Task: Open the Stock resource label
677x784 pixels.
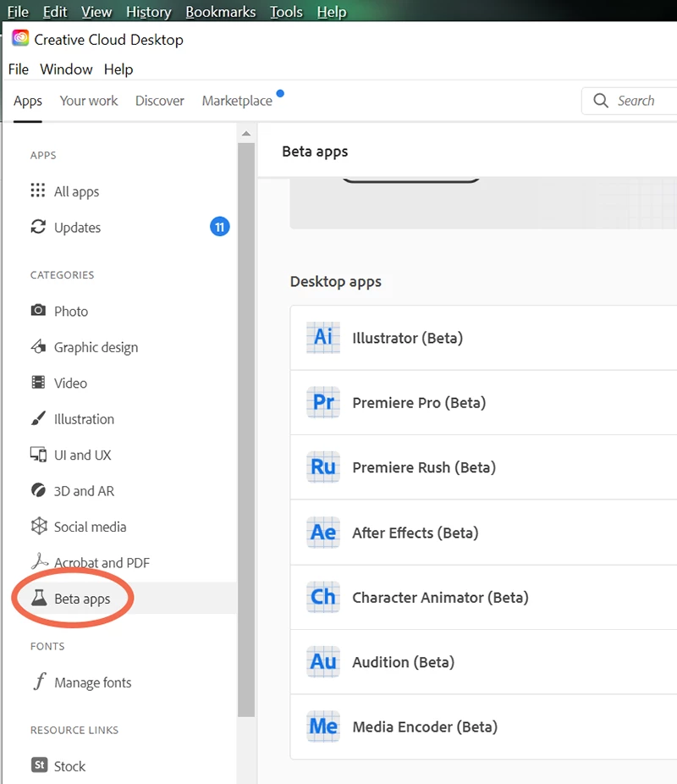Action: (x=69, y=766)
